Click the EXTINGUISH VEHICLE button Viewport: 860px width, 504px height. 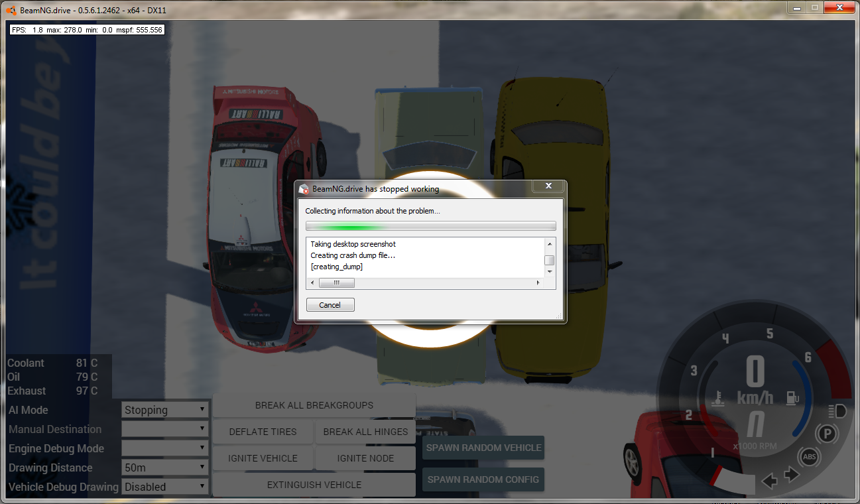pos(314,485)
